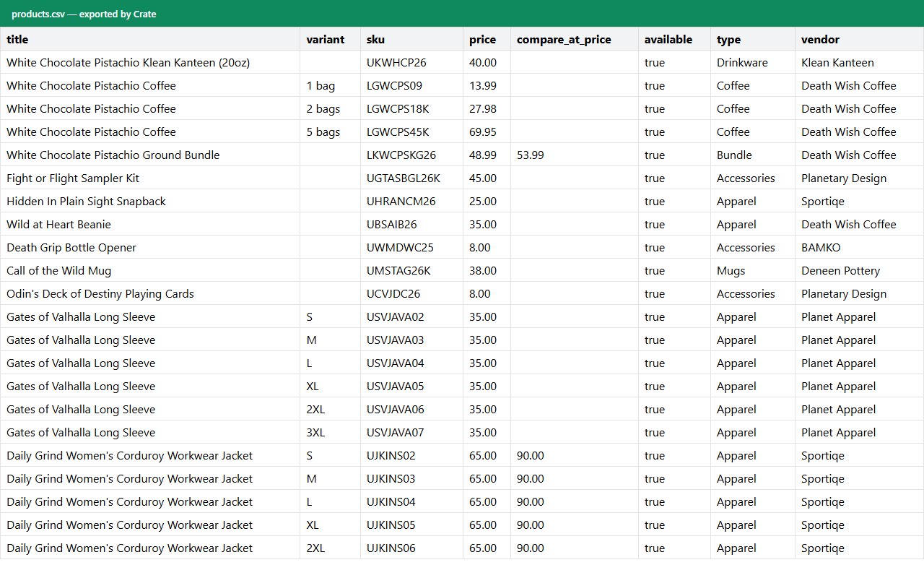Click the price 48.99 cell
924x578 pixels.
[487, 155]
